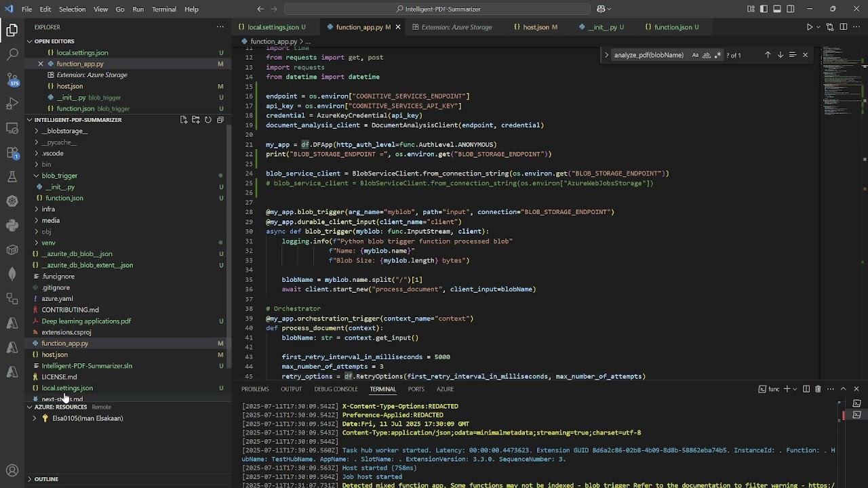Toggle secondary side bar visibility
Image resolution: width=868 pixels, height=488 pixels.
[790, 9]
